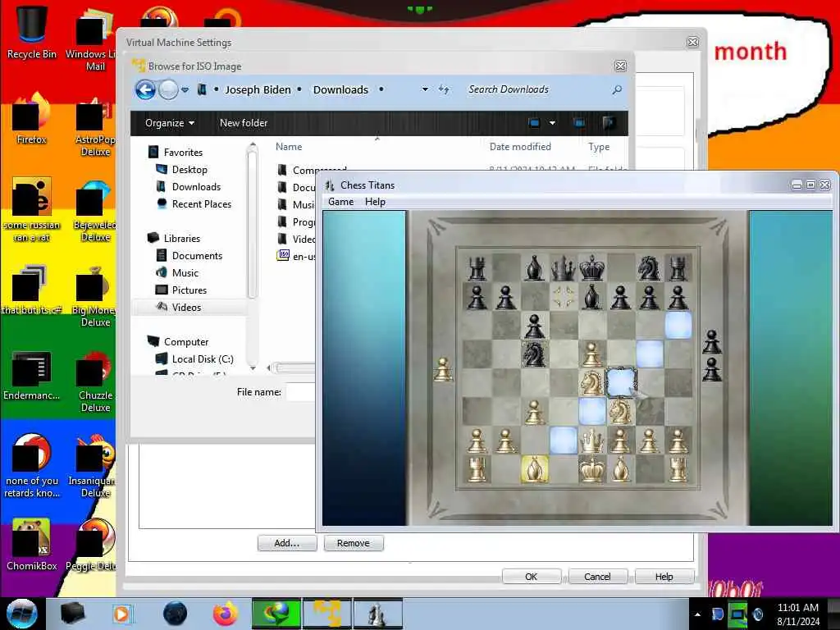Open the Firefox desktop shortcut
Image resolution: width=840 pixels, height=630 pixels.
31,119
